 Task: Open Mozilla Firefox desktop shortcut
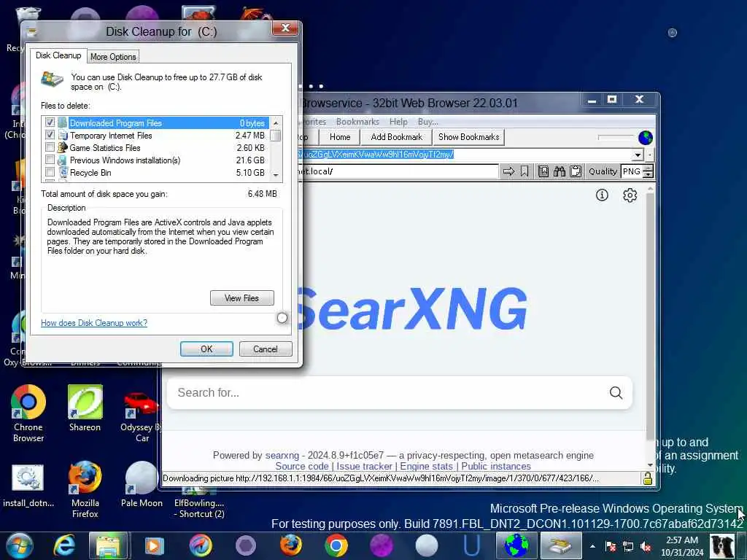[x=85, y=489]
